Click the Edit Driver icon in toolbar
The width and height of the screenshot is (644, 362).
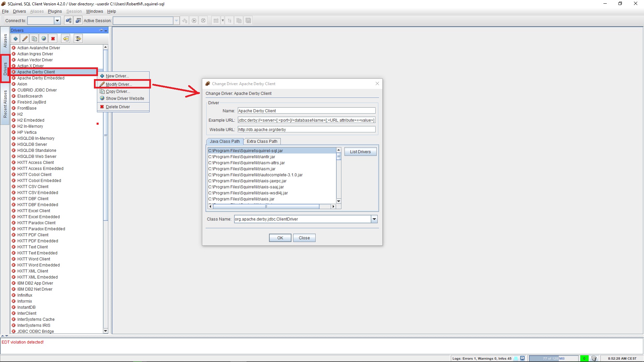25,39
